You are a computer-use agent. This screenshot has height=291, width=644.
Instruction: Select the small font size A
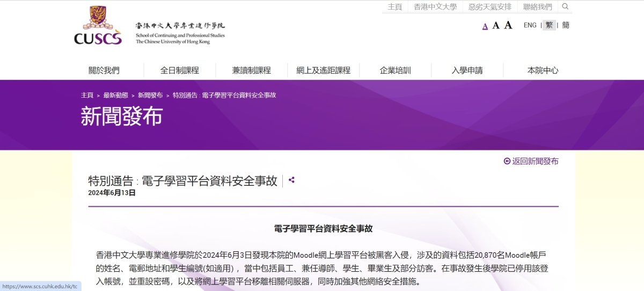(x=485, y=26)
